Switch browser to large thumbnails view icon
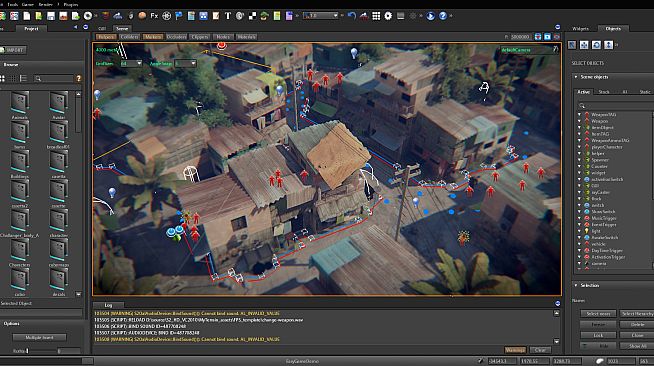The width and height of the screenshot is (654, 366). click(x=2, y=78)
